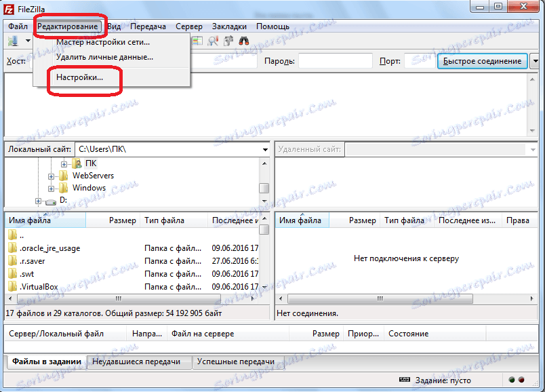Select the .r.saver folder icon
The width and height of the screenshot is (545, 392).
[x=12, y=261]
